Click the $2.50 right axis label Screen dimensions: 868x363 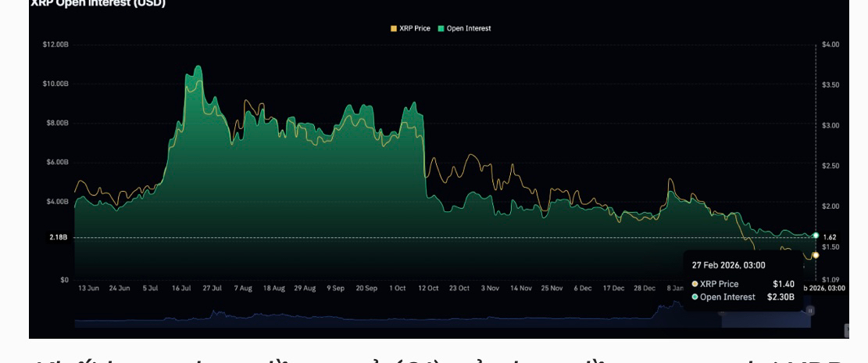(831, 166)
